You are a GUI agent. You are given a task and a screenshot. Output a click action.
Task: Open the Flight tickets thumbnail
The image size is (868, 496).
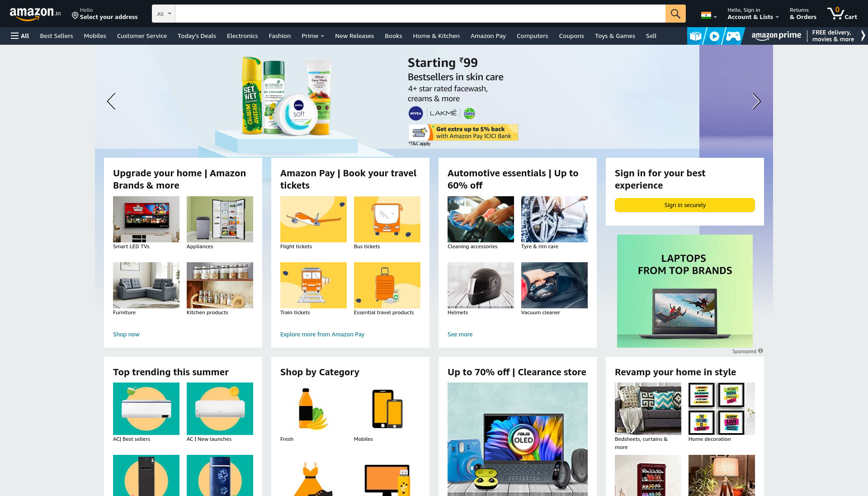coord(313,219)
